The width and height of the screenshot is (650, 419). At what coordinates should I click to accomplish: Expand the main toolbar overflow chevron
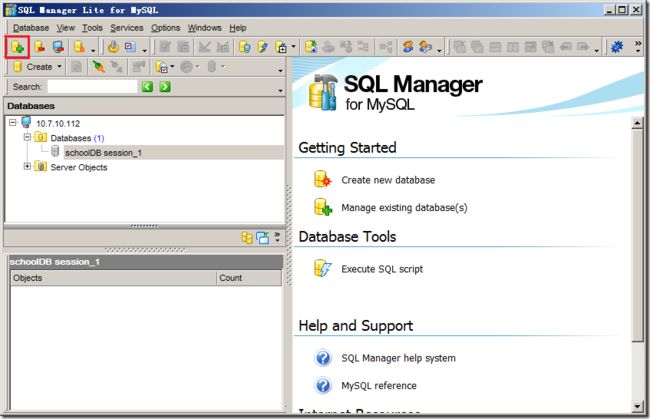638,47
